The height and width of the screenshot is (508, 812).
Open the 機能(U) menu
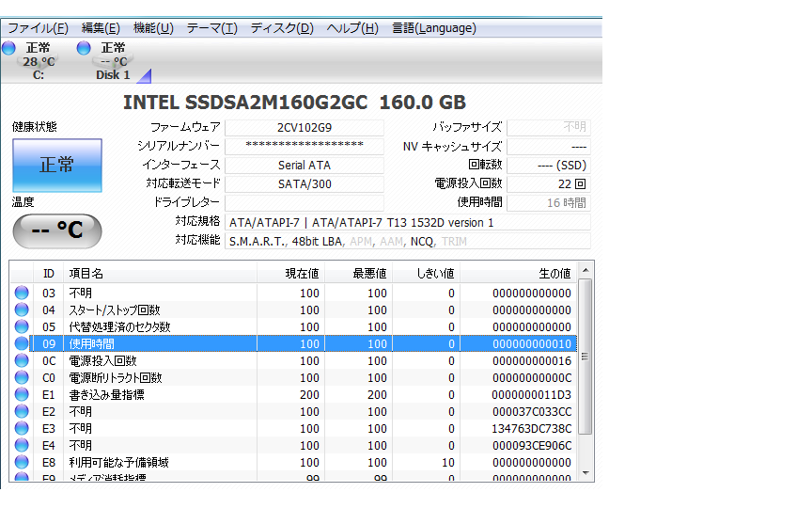[153, 28]
